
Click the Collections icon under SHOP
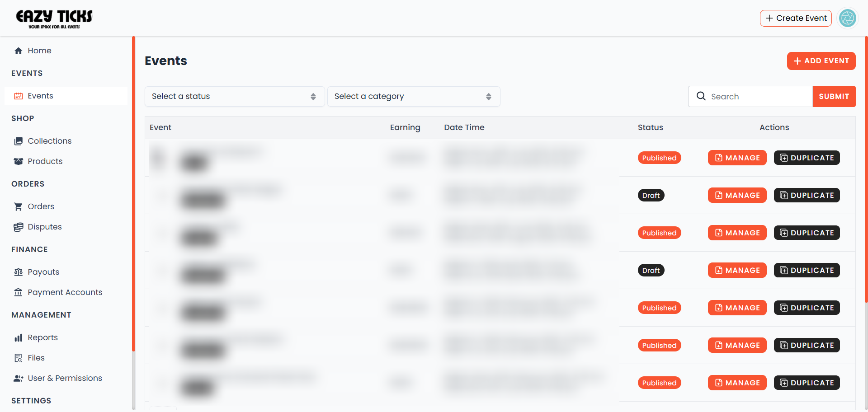18,140
